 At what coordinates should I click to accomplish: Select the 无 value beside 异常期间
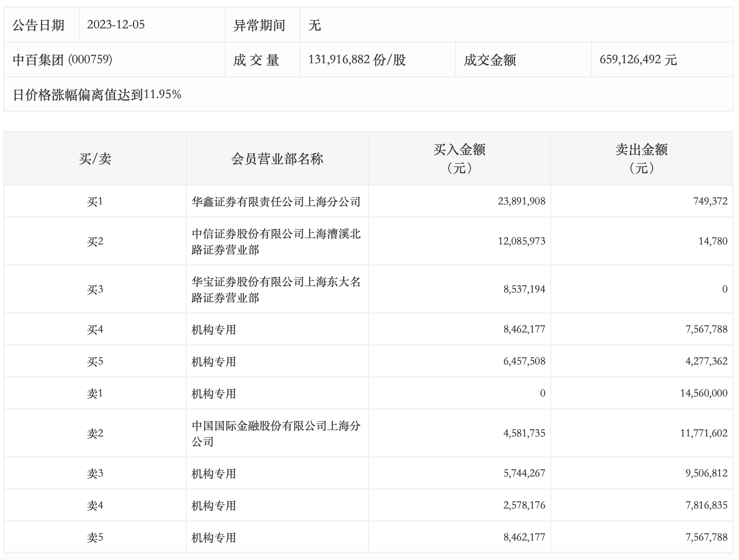click(314, 25)
